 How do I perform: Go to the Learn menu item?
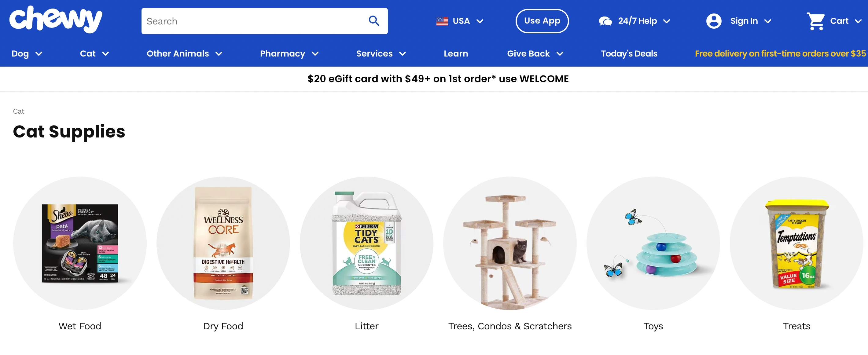point(456,53)
